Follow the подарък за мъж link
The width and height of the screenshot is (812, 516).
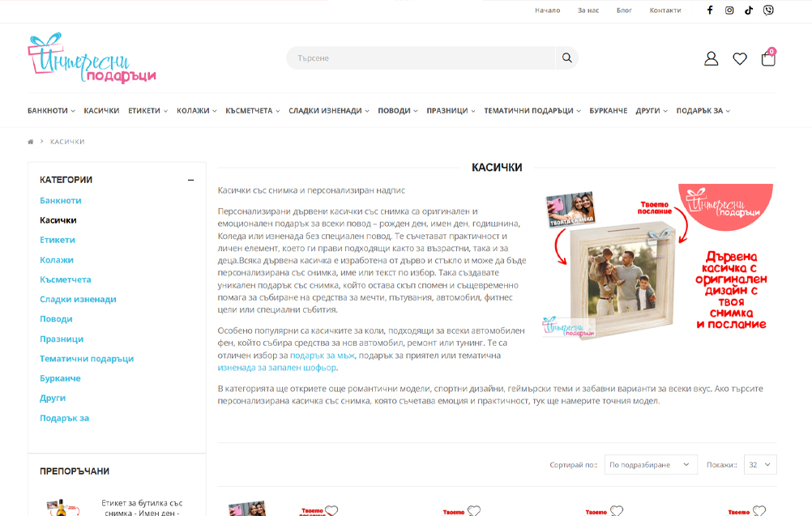[322, 356]
